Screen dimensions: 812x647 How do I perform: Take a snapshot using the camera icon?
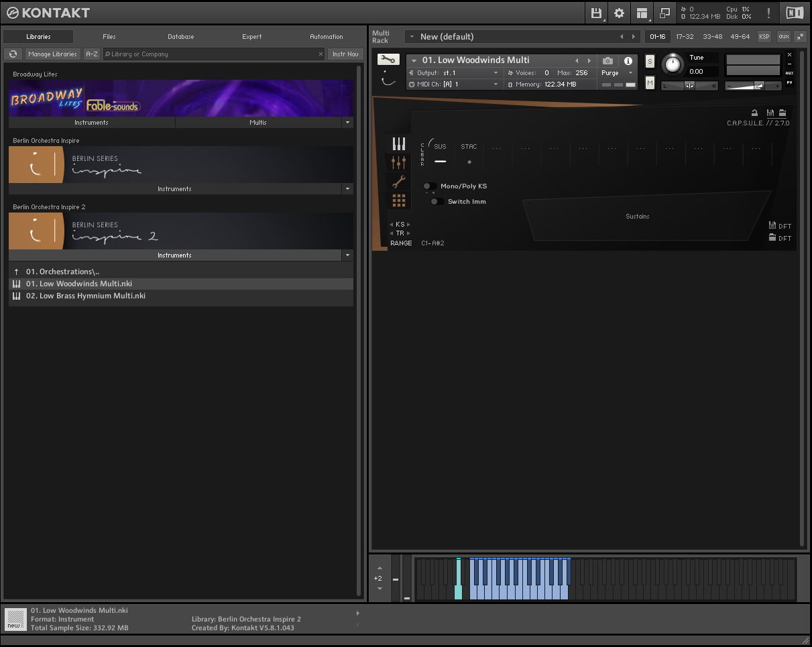point(607,61)
